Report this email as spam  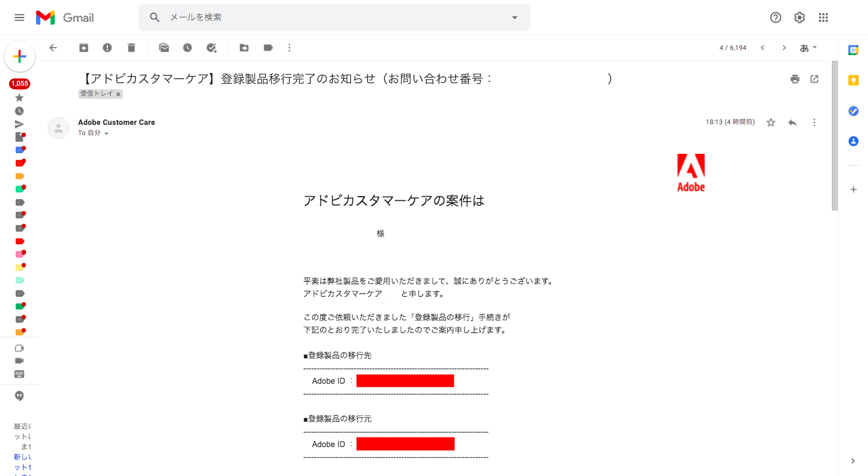(107, 48)
